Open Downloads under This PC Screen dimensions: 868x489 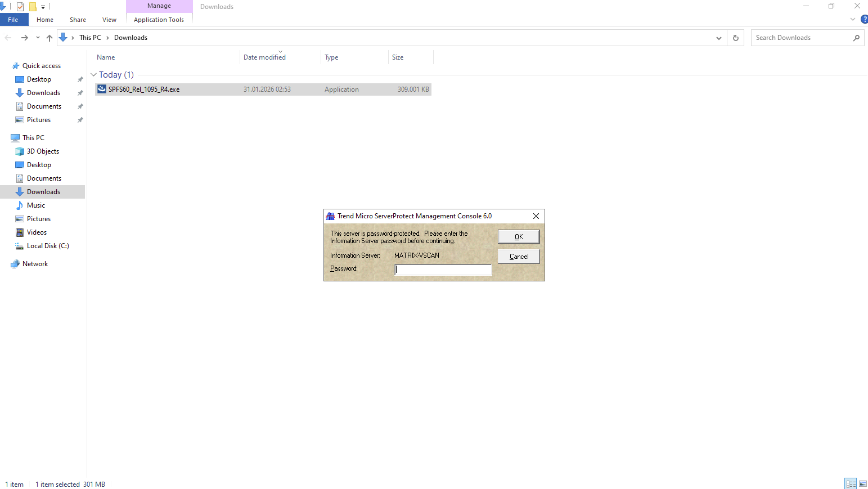point(43,192)
